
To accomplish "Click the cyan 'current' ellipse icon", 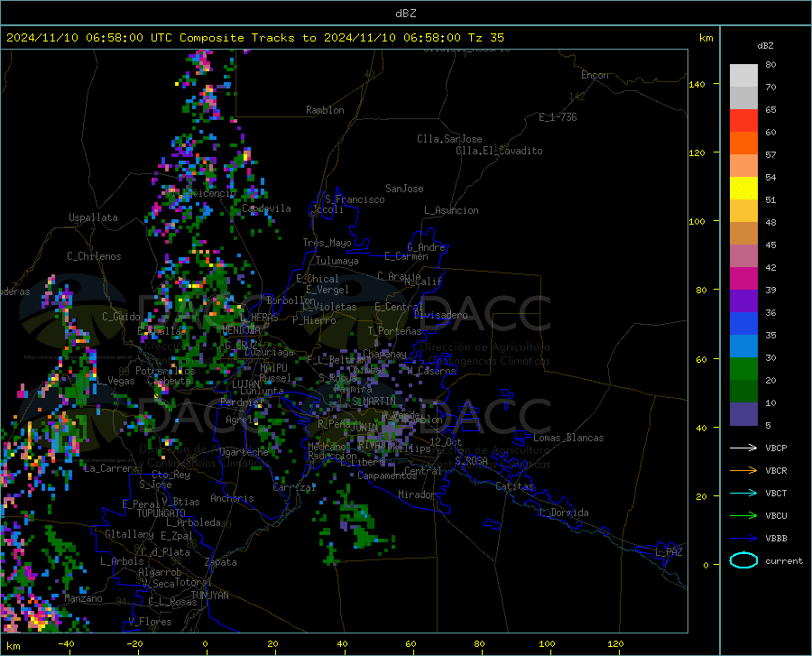I will tap(743, 560).
